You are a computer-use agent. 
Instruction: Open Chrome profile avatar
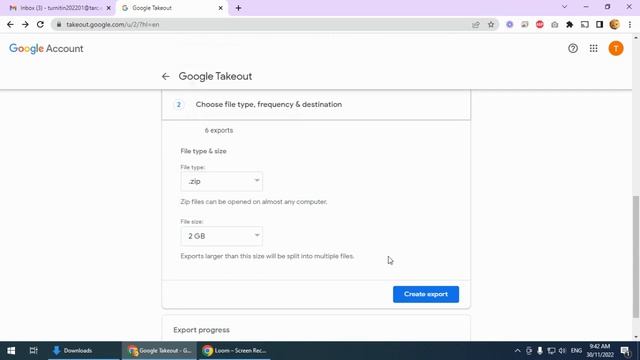614,24
